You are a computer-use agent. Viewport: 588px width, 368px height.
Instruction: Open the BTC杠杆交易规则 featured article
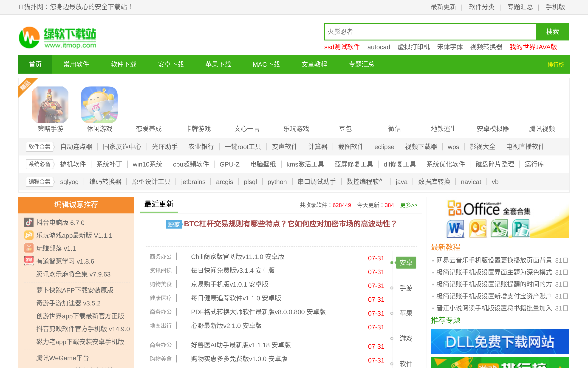(x=290, y=224)
